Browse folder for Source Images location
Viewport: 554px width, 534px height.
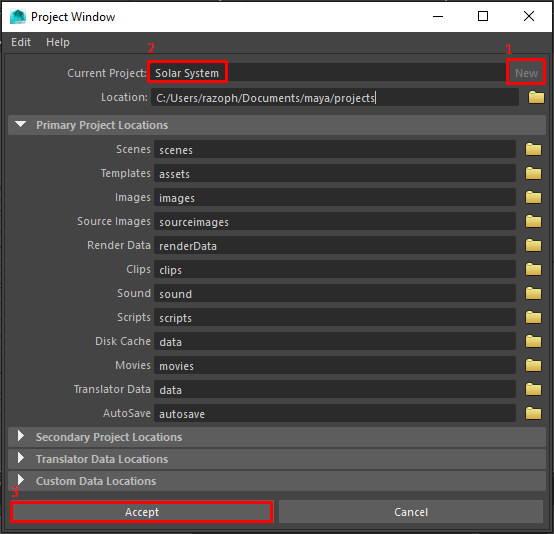click(x=533, y=222)
